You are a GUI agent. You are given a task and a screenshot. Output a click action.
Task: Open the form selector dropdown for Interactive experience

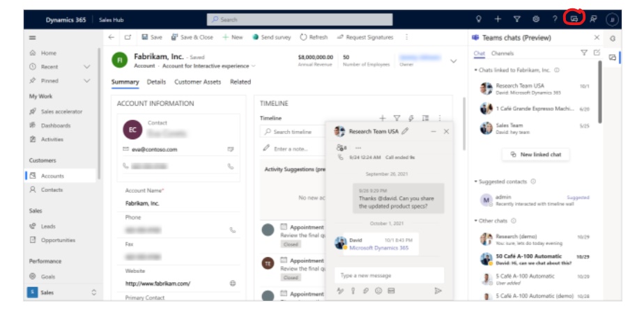tap(254, 65)
